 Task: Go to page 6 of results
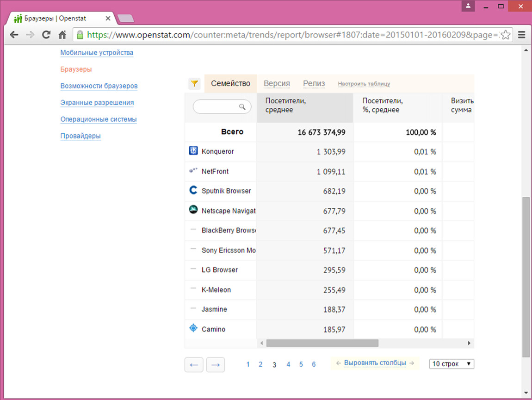click(x=314, y=364)
